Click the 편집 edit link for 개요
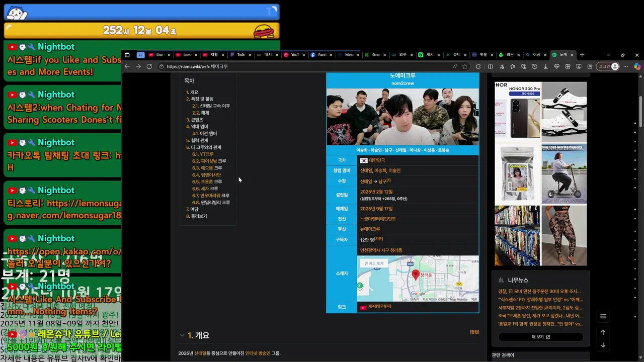The width and height of the screenshot is (644, 362). point(474,332)
